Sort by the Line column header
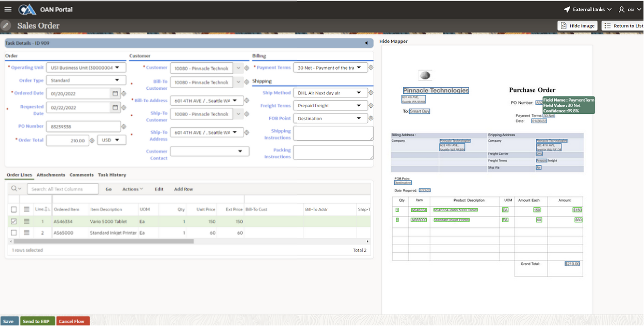This screenshot has width=644, height=329. [x=42, y=209]
